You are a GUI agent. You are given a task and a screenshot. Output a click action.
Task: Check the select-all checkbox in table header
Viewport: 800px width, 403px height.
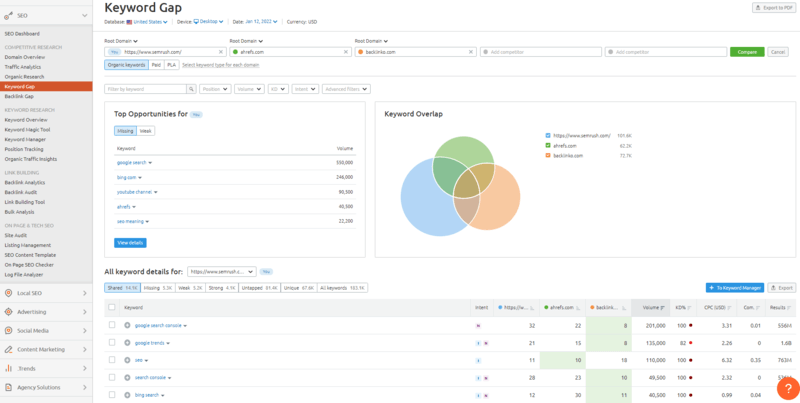pyautogui.click(x=112, y=307)
